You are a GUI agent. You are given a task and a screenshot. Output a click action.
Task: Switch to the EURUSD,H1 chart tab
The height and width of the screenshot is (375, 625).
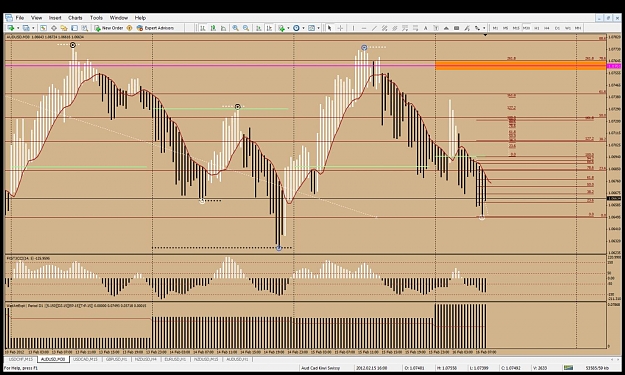175,359
